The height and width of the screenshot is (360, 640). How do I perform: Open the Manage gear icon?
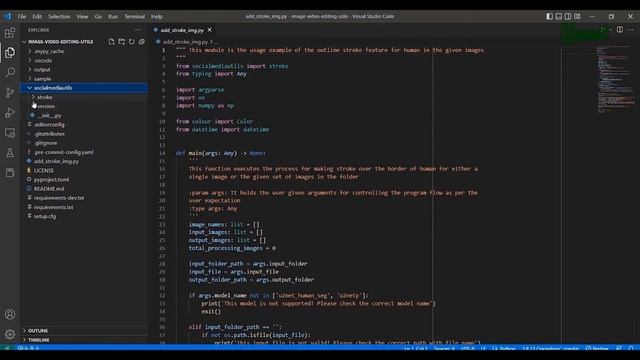[10, 334]
